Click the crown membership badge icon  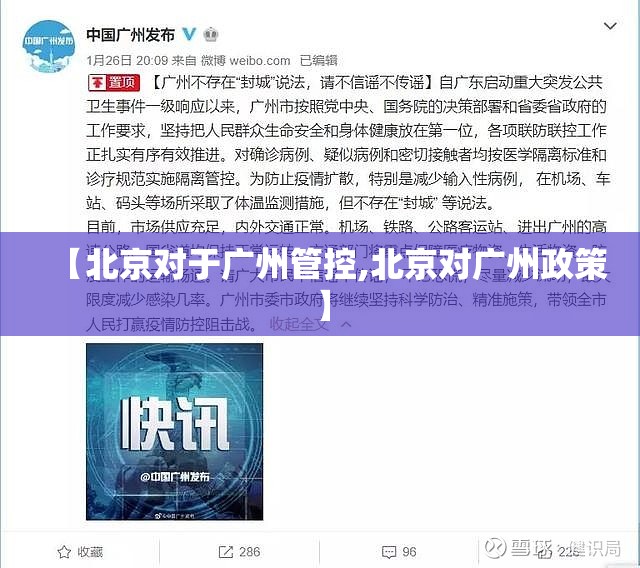(211, 35)
